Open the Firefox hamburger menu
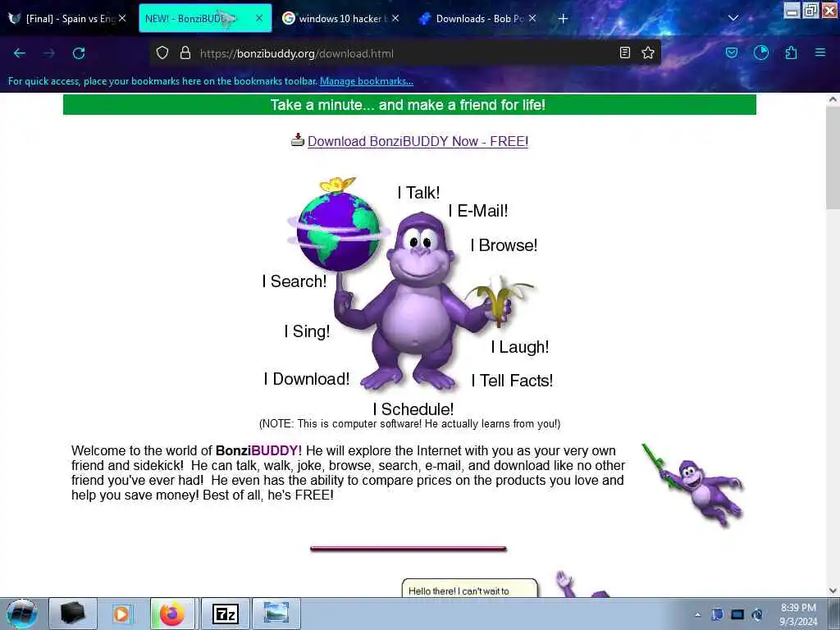Viewport: 840px width, 630px height. (x=820, y=52)
